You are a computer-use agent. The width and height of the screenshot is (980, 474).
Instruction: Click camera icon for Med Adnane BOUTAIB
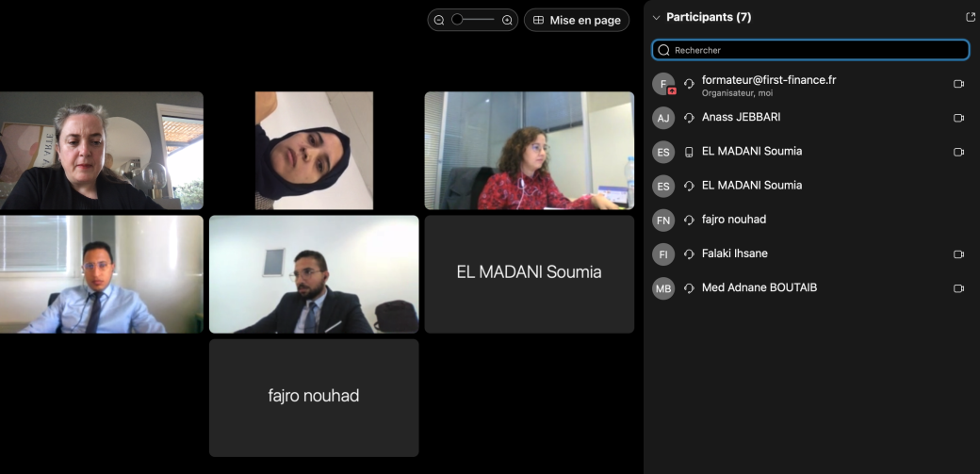pos(958,288)
